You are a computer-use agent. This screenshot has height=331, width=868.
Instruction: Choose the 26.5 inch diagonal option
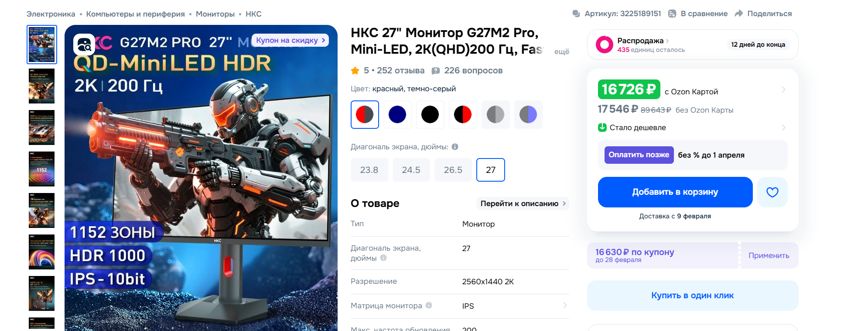point(453,170)
